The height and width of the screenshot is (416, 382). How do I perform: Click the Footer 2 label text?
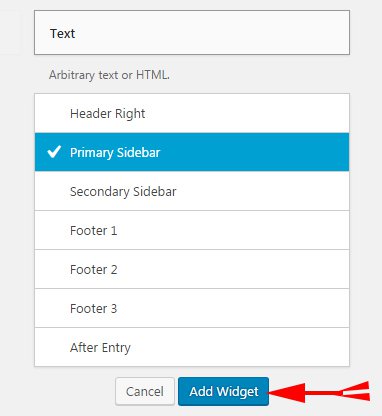pyautogui.click(x=94, y=269)
